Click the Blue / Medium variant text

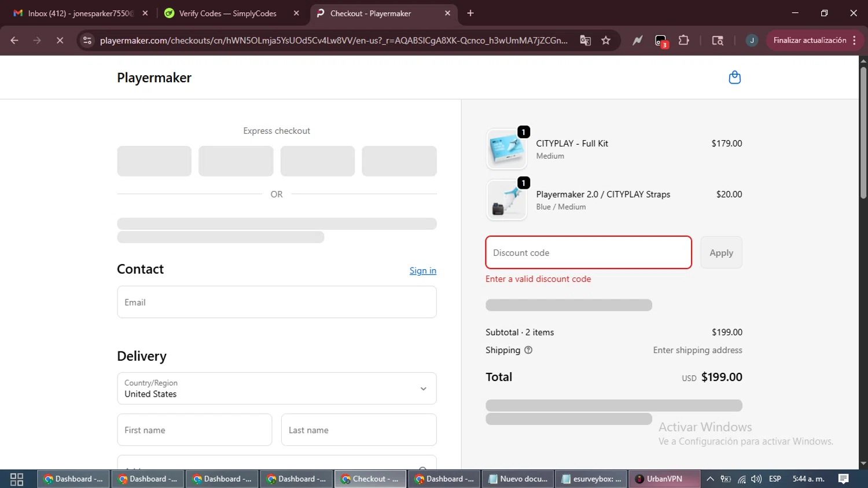pos(561,207)
